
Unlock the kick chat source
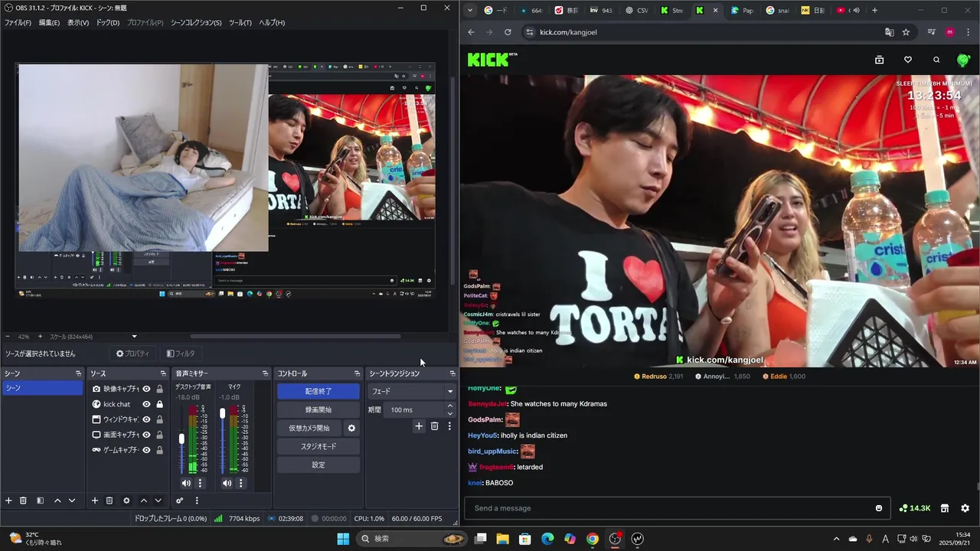tap(159, 404)
